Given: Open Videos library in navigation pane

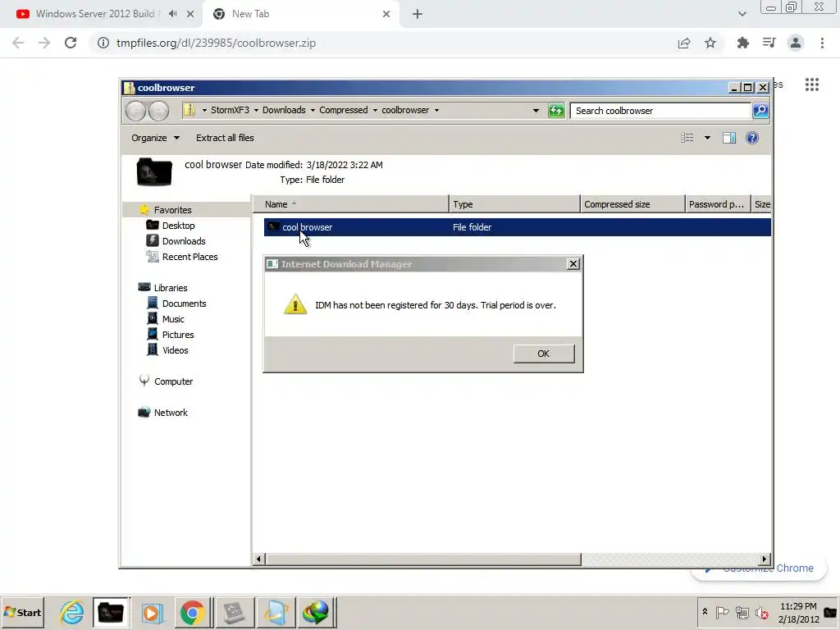Looking at the screenshot, I should (176, 349).
